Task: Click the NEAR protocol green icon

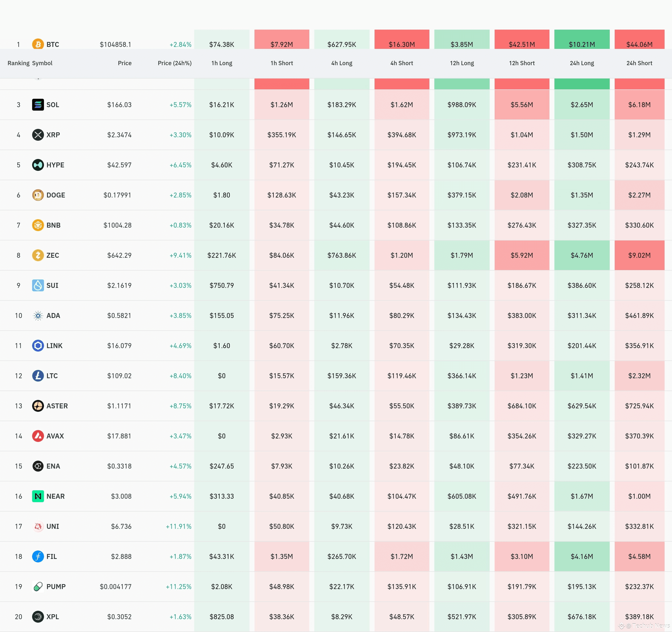Action: 38,496
